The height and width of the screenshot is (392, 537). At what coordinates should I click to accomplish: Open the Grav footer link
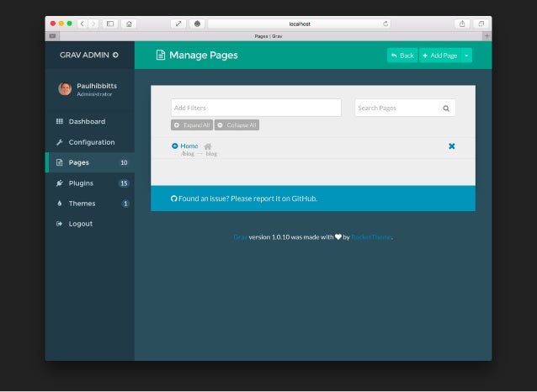click(x=241, y=237)
